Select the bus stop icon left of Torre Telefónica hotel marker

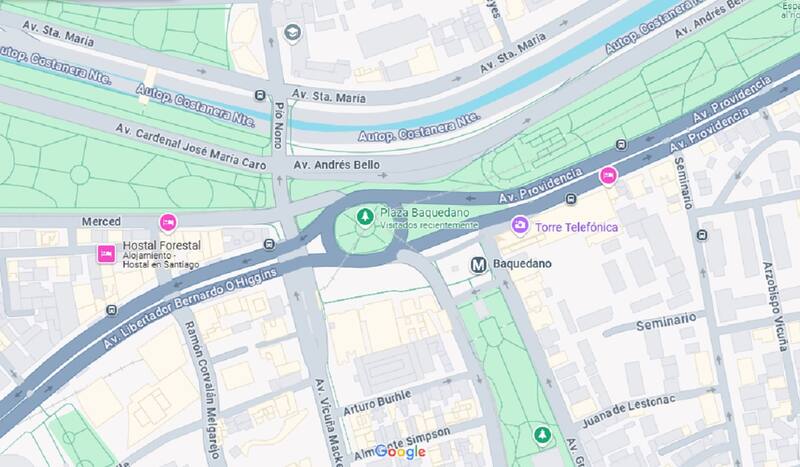(x=571, y=199)
